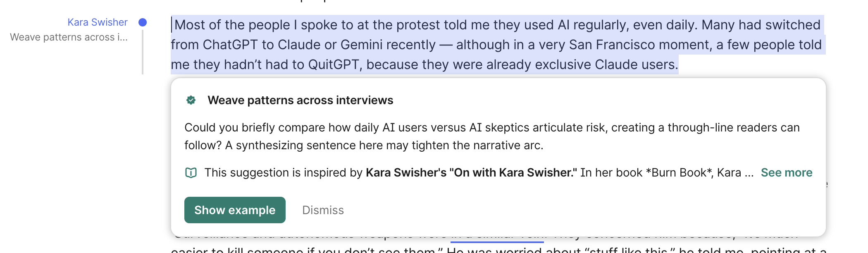
Task: Place cursor before "Most of the people"
Action: click(x=173, y=25)
